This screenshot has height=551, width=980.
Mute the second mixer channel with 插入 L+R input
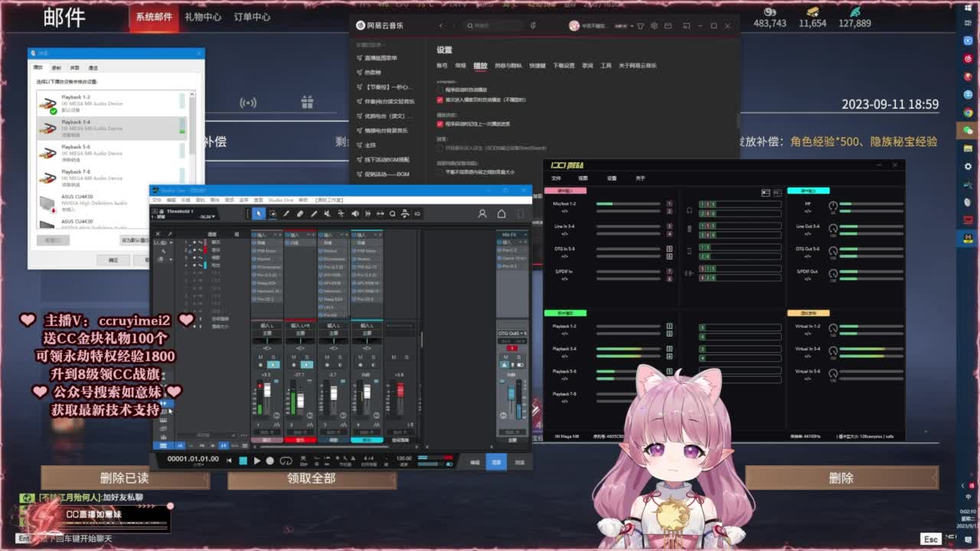(x=294, y=357)
